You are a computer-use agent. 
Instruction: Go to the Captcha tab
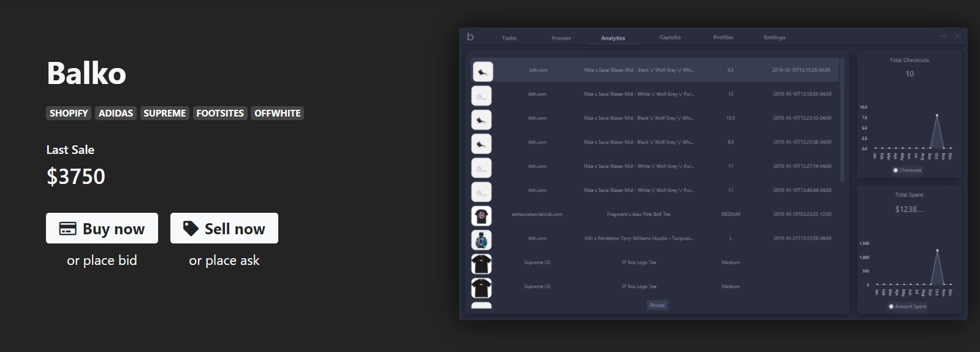[x=670, y=37]
